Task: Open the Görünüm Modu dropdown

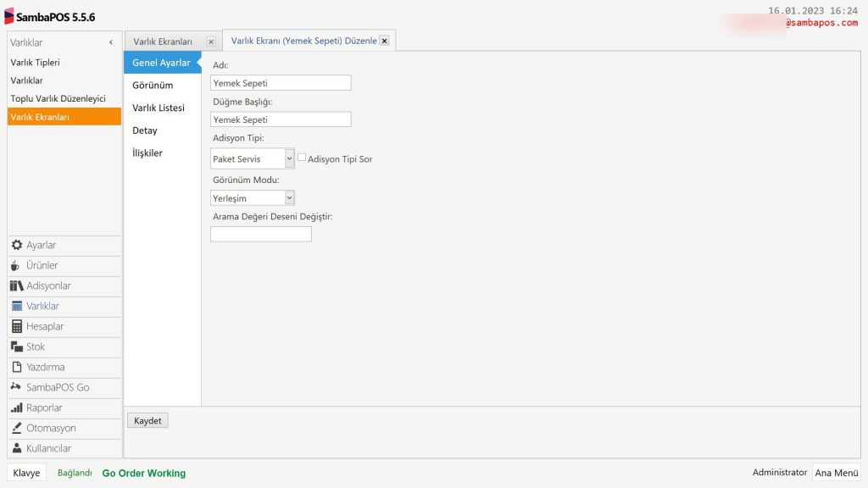Action: [289, 197]
